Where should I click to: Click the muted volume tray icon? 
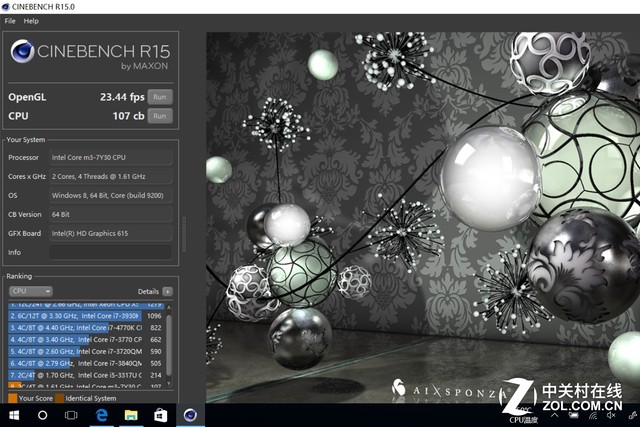point(611,416)
